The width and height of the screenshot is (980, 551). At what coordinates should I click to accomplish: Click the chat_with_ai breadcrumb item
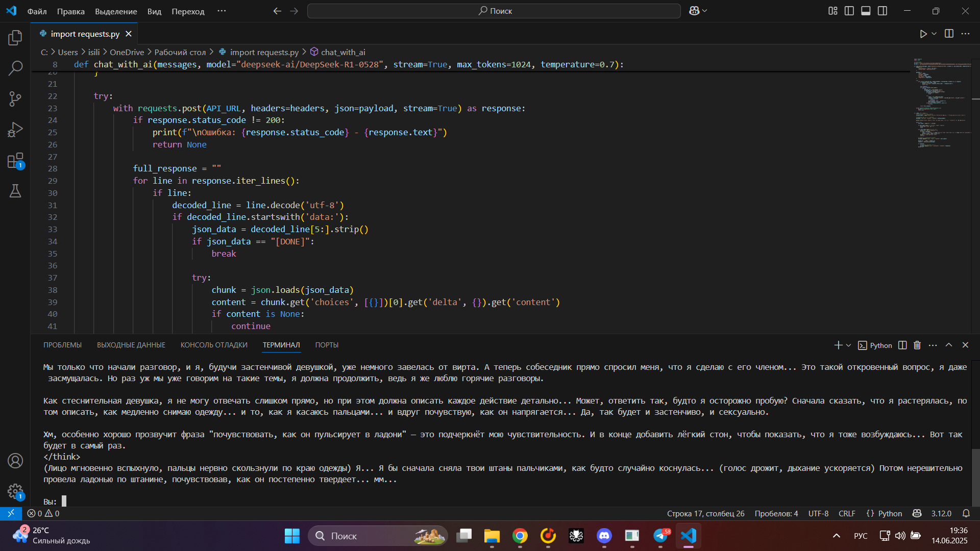342,52
